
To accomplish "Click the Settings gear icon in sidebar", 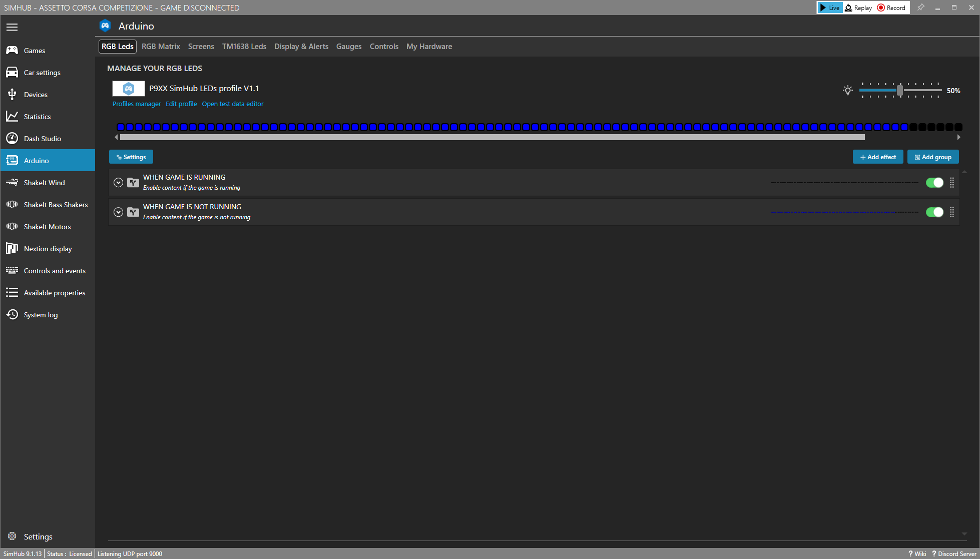I will click(x=12, y=536).
